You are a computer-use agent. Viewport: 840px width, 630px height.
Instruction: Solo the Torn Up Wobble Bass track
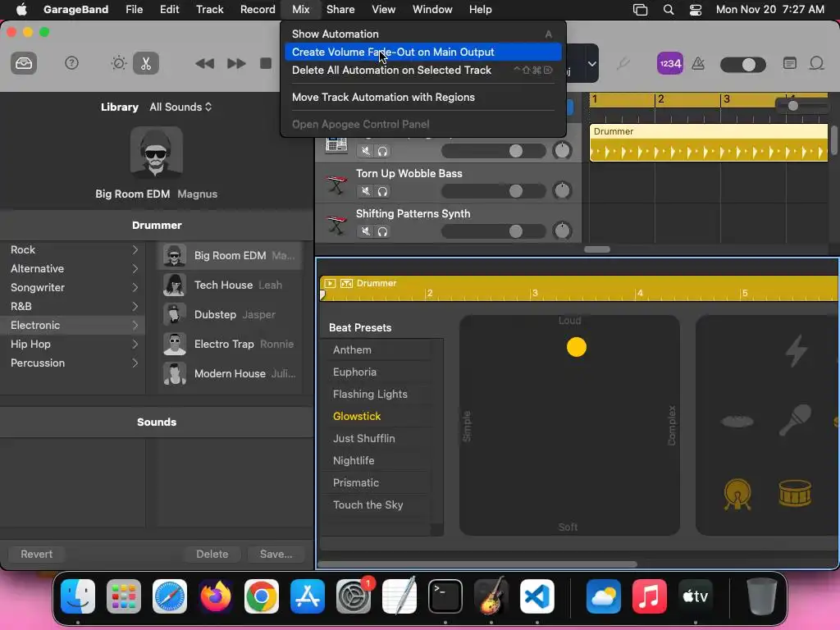click(x=382, y=191)
